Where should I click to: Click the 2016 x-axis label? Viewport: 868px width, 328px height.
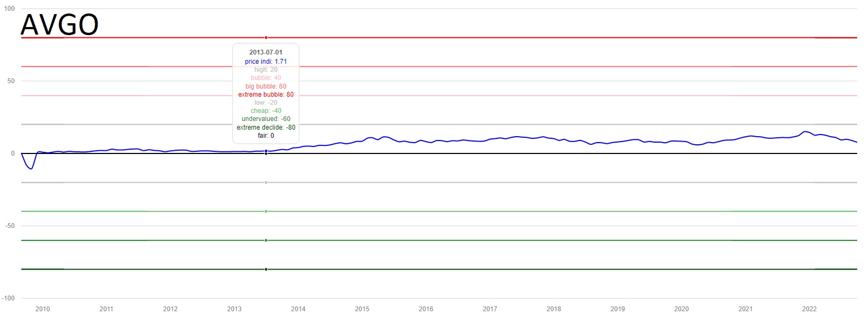click(x=426, y=309)
